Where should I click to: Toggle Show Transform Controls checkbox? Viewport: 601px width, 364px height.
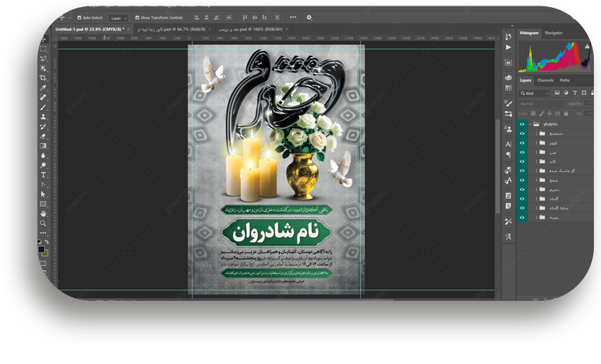(137, 17)
